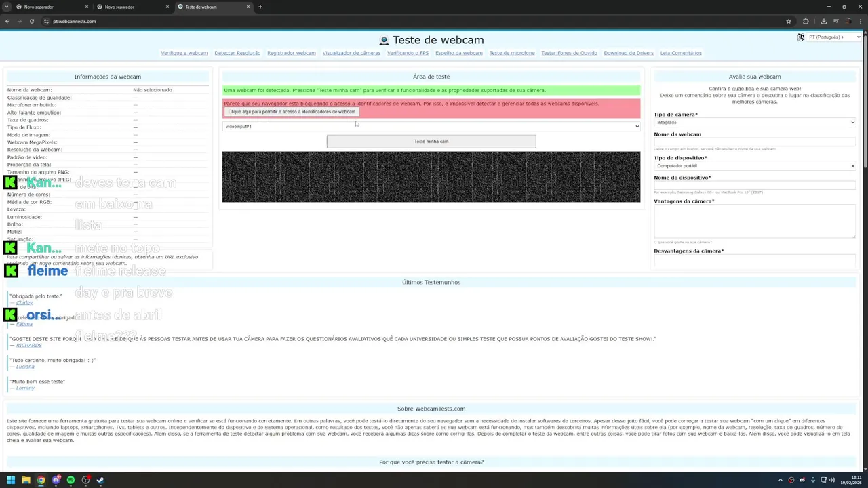The width and height of the screenshot is (868, 488).
Task: Open the Tipo de câmera dropdown
Action: tap(755, 123)
